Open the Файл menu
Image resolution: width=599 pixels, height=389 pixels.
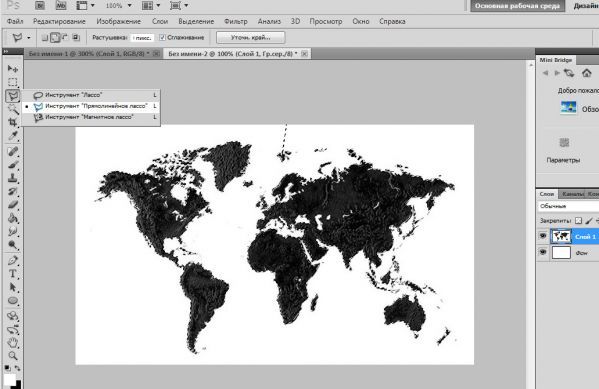click(x=15, y=21)
